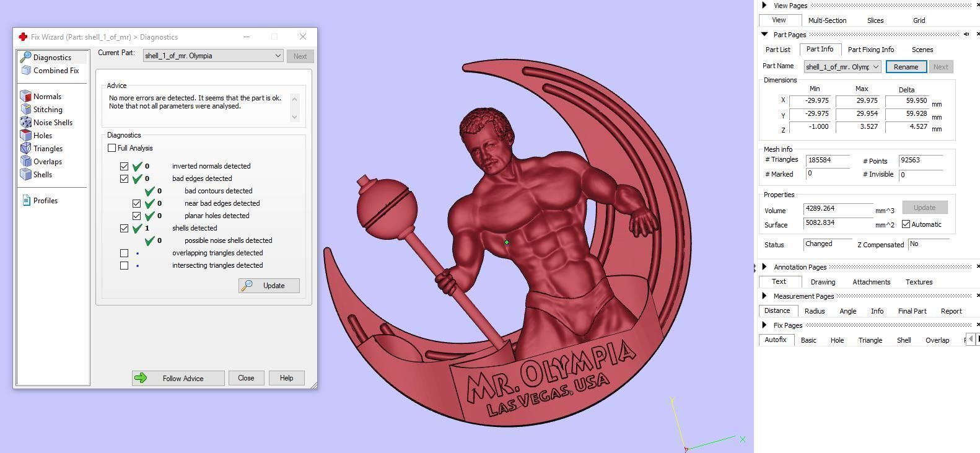
Task: Close the View Pages panel
Action: coord(978,5)
